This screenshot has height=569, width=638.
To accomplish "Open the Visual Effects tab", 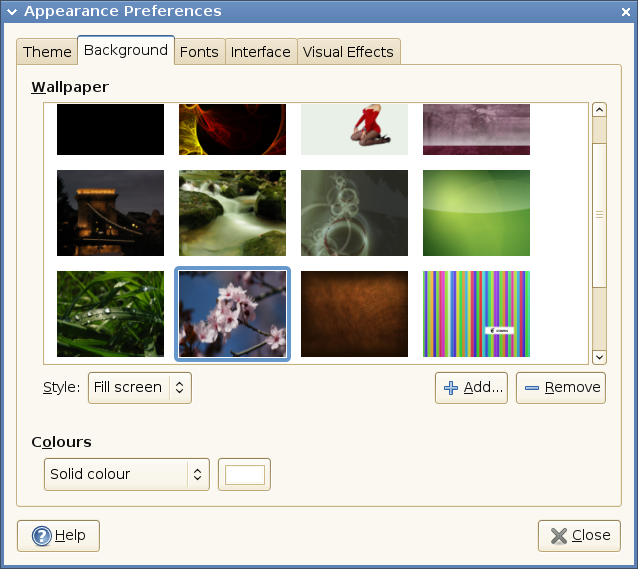I will coord(348,52).
